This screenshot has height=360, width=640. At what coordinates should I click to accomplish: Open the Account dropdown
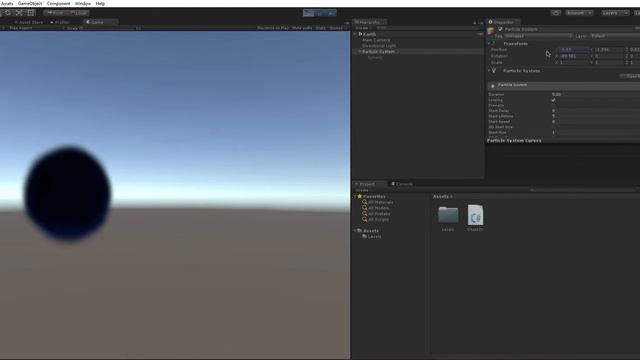click(x=579, y=13)
